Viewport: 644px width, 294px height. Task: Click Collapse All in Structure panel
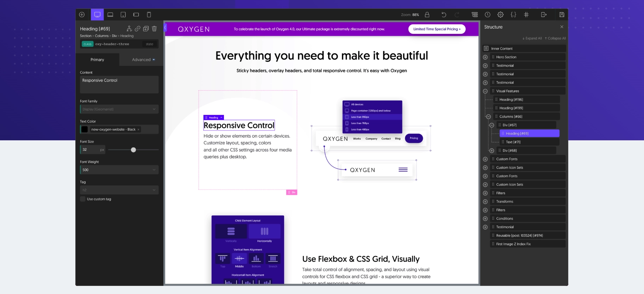555,38
